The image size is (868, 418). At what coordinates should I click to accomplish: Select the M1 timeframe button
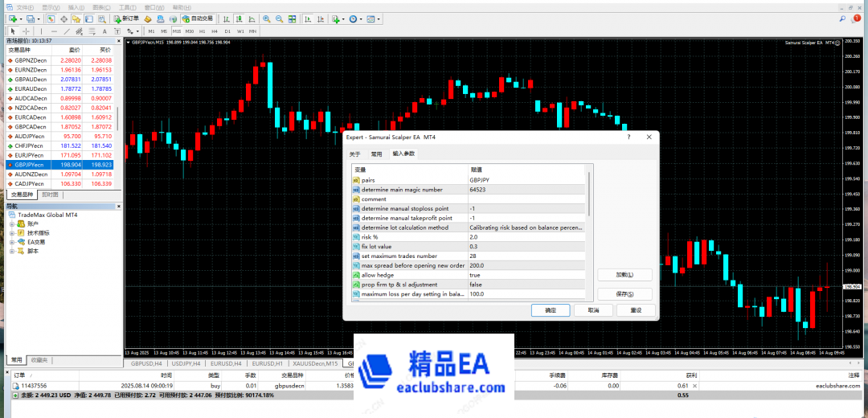click(151, 31)
